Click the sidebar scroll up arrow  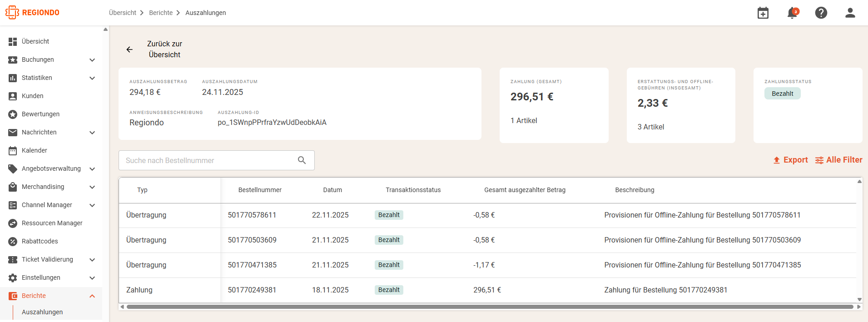coord(105,30)
